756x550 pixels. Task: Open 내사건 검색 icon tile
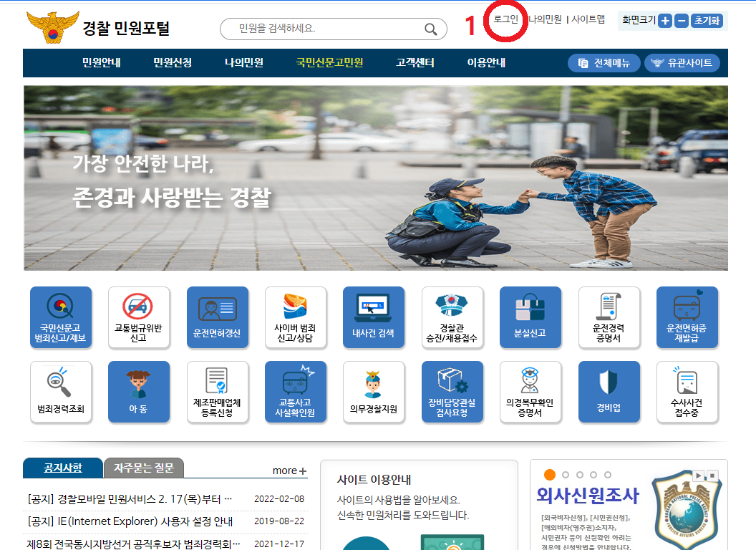[374, 317]
